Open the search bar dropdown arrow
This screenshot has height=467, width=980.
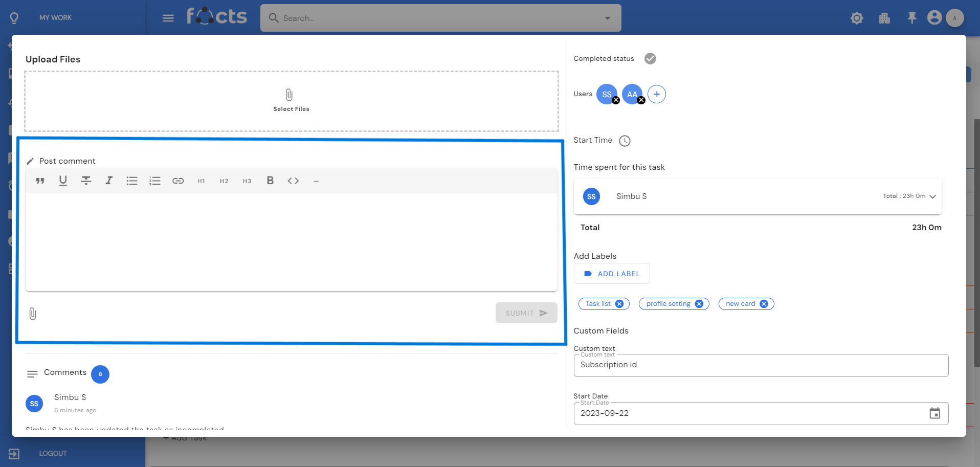[x=608, y=18]
